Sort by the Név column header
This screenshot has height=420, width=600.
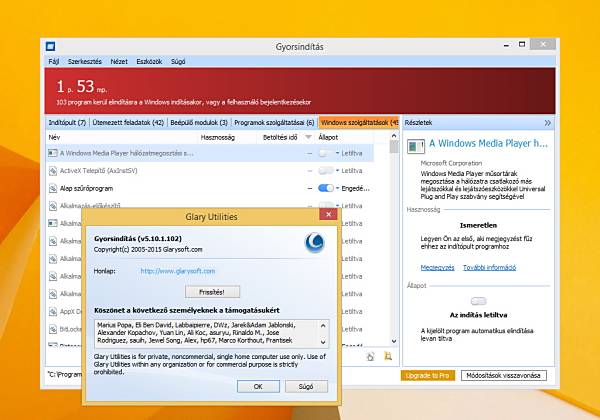click(122, 137)
